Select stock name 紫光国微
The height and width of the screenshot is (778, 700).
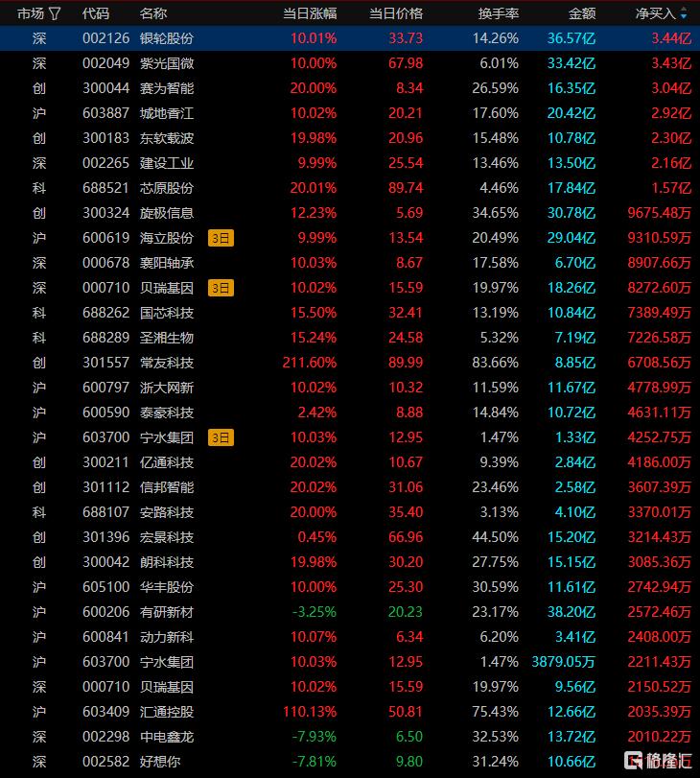[167, 63]
